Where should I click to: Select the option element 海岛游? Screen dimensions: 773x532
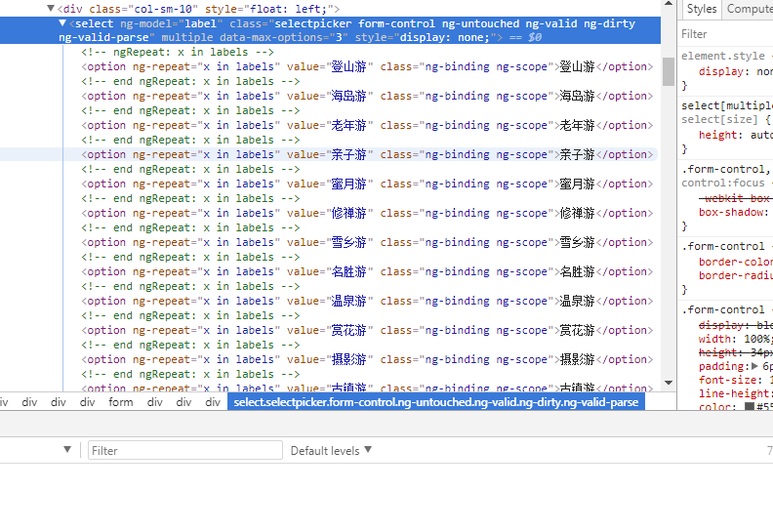point(367,96)
